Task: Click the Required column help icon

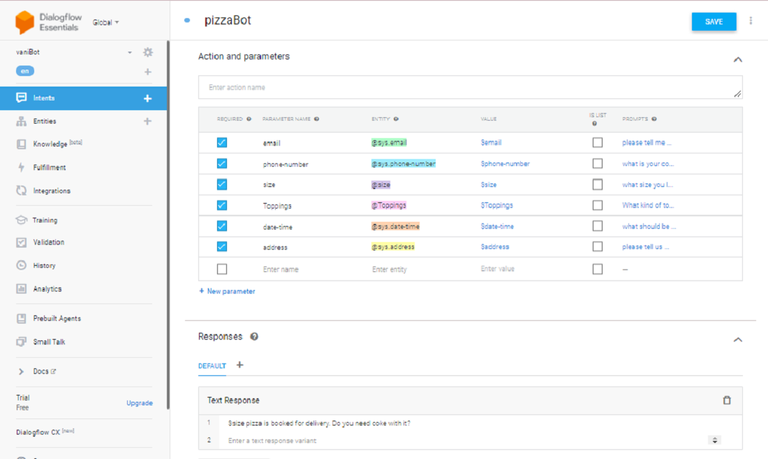Action: pos(249,119)
